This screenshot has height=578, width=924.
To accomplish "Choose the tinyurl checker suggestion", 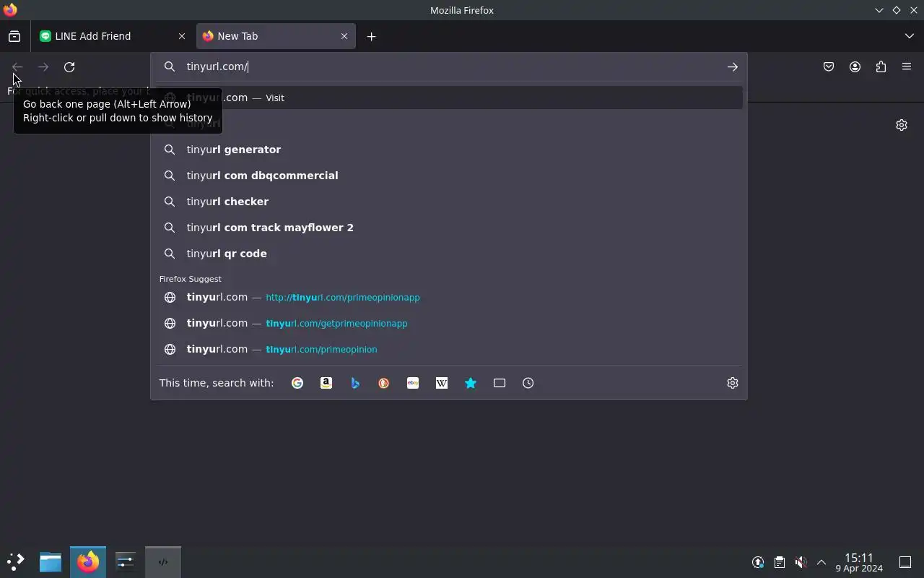I will click(x=449, y=202).
